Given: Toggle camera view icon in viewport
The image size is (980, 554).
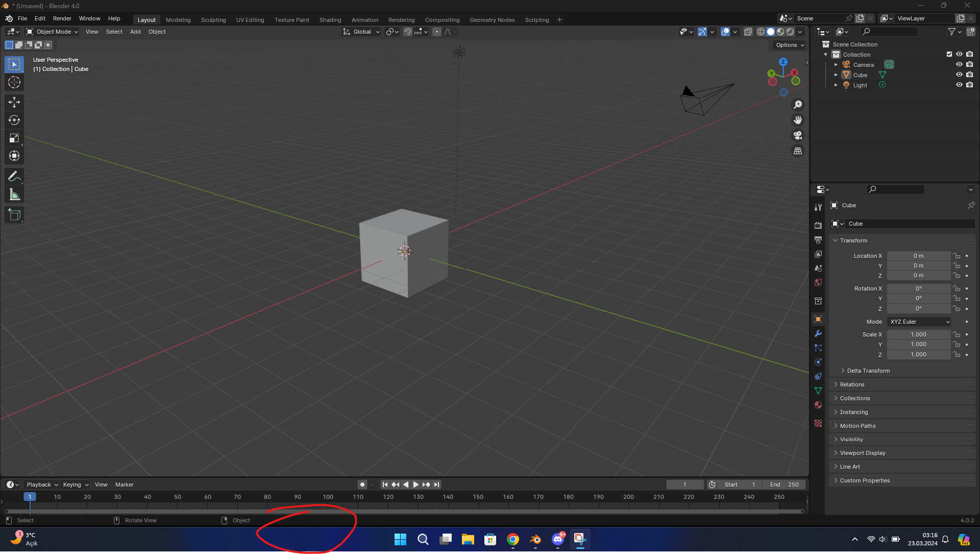Looking at the screenshot, I should click(x=798, y=135).
